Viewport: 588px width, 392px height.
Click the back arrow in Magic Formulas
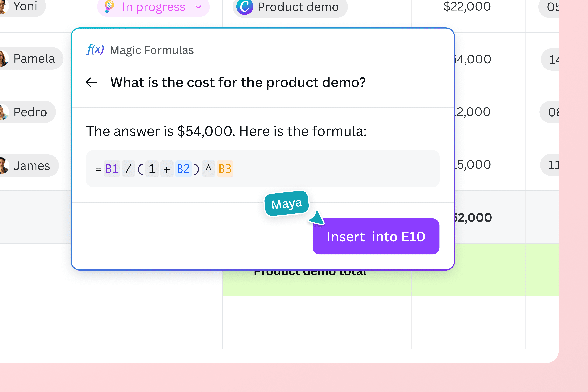(91, 82)
